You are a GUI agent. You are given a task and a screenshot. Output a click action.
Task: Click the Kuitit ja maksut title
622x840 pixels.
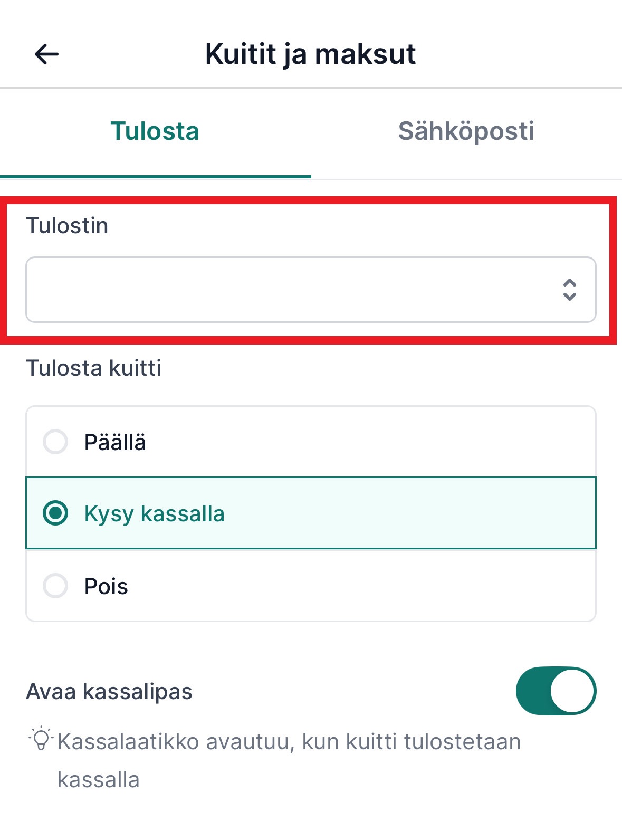tap(310, 54)
